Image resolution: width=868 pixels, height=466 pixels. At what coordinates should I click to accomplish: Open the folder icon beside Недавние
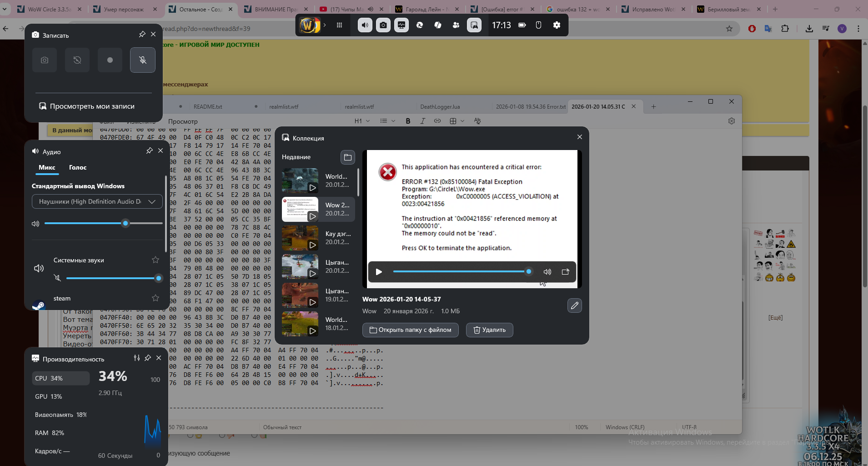tap(347, 157)
